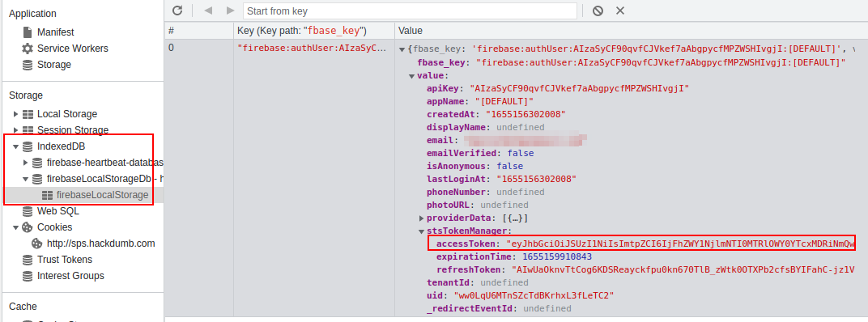Click the createdAt value 1655156302008
The height and width of the screenshot is (322, 868).
(x=525, y=115)
